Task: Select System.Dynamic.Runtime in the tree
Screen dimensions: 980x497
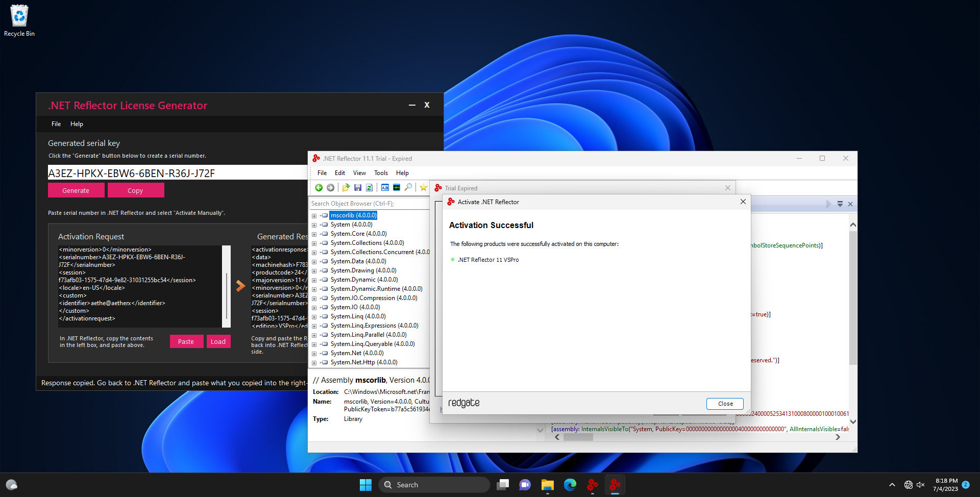Action: point(377,289)
